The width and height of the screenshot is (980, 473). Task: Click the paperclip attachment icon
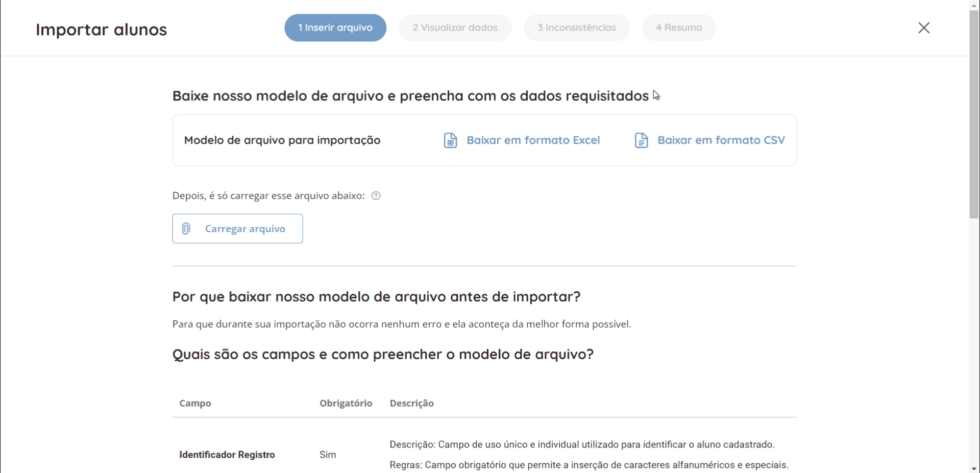tap(186, 229)
